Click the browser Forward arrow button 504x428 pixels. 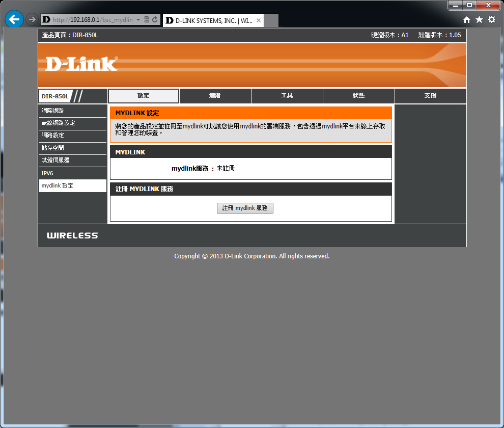click(x=32, y=20)
